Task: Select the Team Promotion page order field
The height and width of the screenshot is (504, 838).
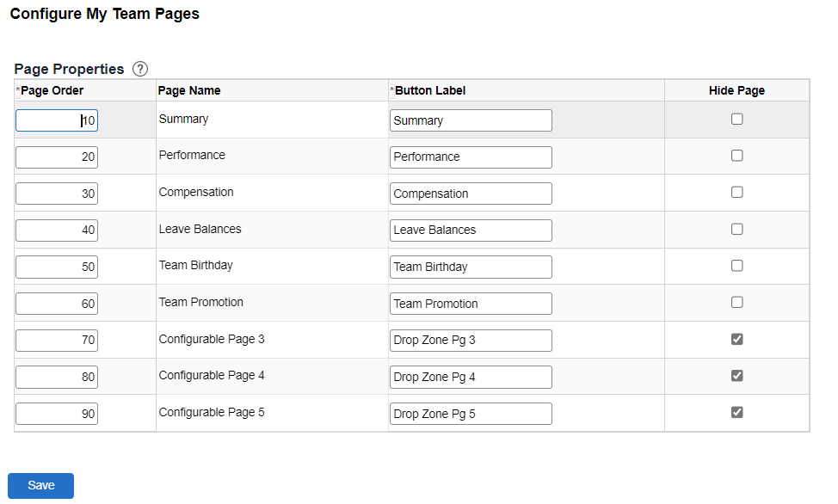Action: point(56,304)
